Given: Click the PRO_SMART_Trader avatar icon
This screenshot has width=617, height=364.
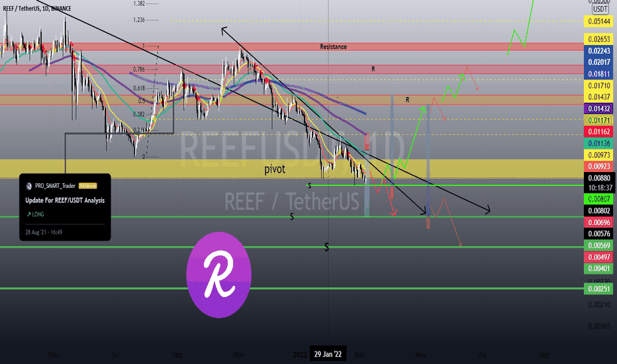Looking at the screenshot, I should [28, 186].
